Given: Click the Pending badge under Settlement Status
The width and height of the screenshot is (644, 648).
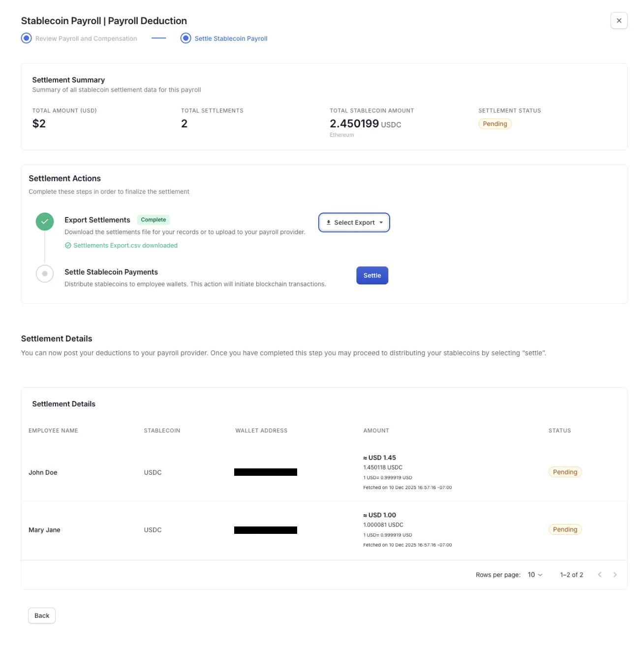Looking at the screenshot, I should pos(495,124).
